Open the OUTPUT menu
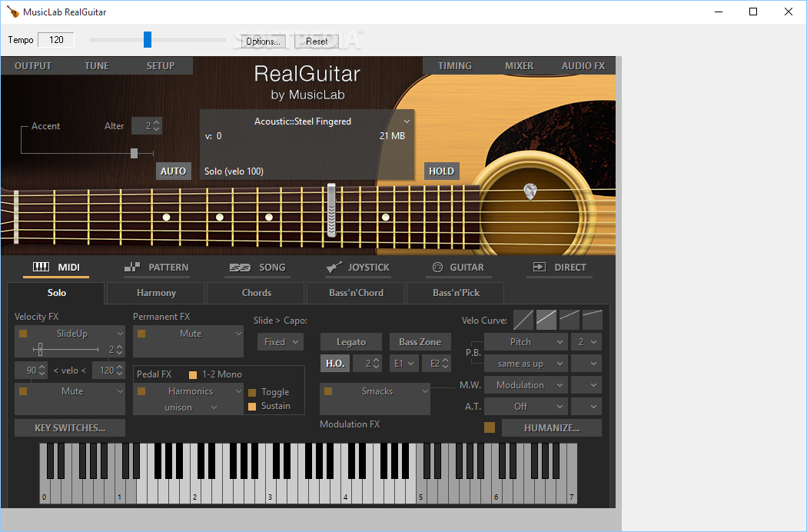This screenshot has width=807, height=532. point(33,66)
